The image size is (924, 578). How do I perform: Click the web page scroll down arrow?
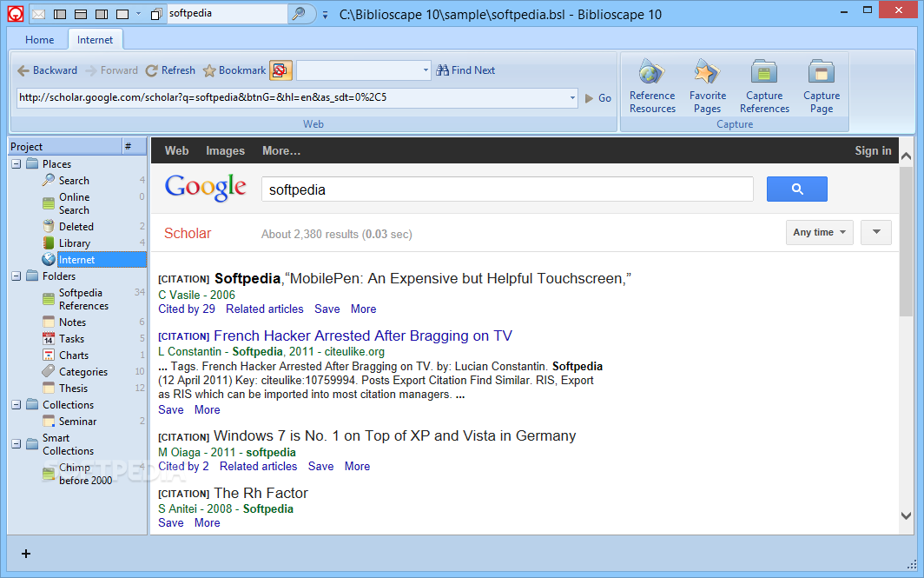[x=907, y=515]
